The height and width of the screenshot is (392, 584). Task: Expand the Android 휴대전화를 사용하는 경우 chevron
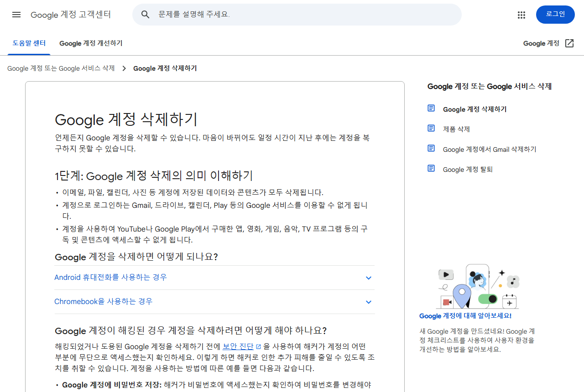(x=369, y=278)
